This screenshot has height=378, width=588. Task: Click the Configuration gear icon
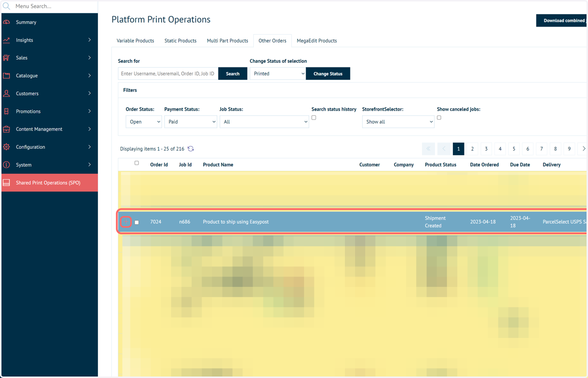coord(6,147)
